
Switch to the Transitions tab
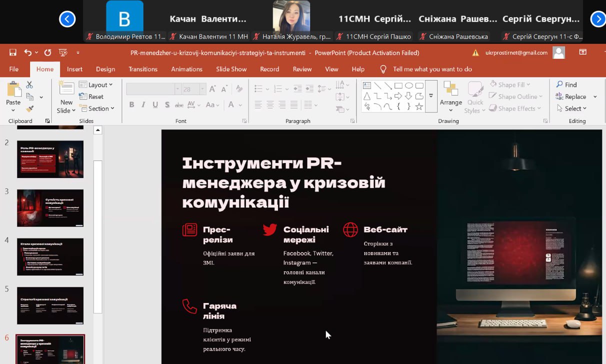(x=143, y=69)
